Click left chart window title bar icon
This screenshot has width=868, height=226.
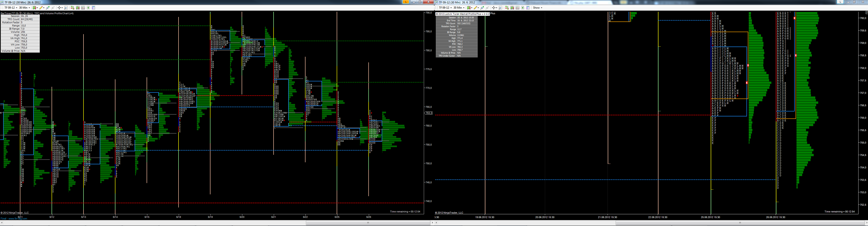(2, 2)
